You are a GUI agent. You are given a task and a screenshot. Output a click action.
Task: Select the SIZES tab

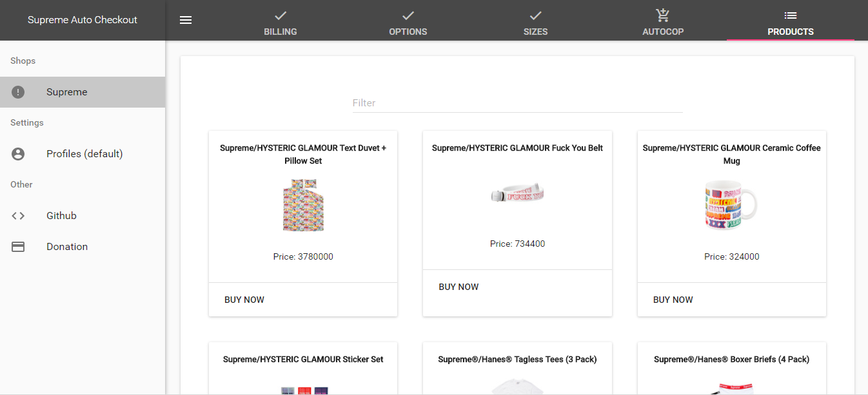535,21
